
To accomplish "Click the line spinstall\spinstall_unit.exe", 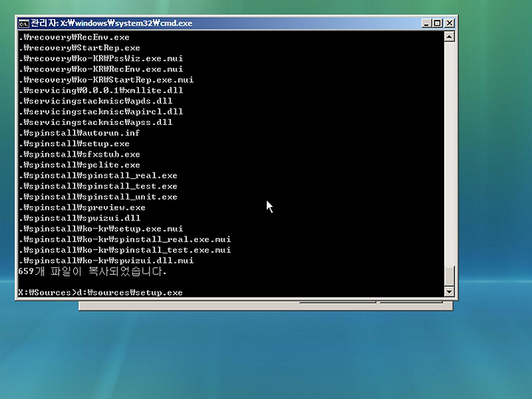I will point(98,197).
